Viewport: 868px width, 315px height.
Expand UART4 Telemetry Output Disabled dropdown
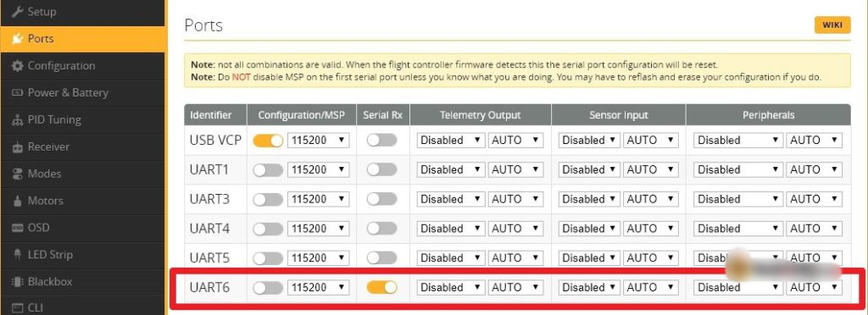(x=451, y=229)
